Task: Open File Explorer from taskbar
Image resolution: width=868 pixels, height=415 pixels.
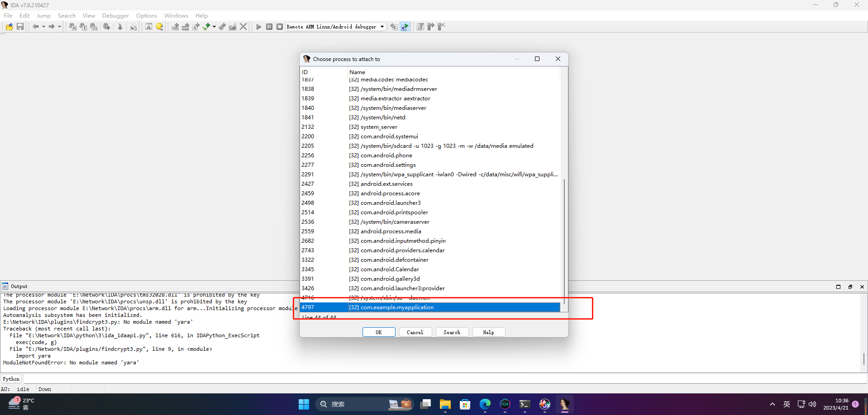Action: coord(445,404)
